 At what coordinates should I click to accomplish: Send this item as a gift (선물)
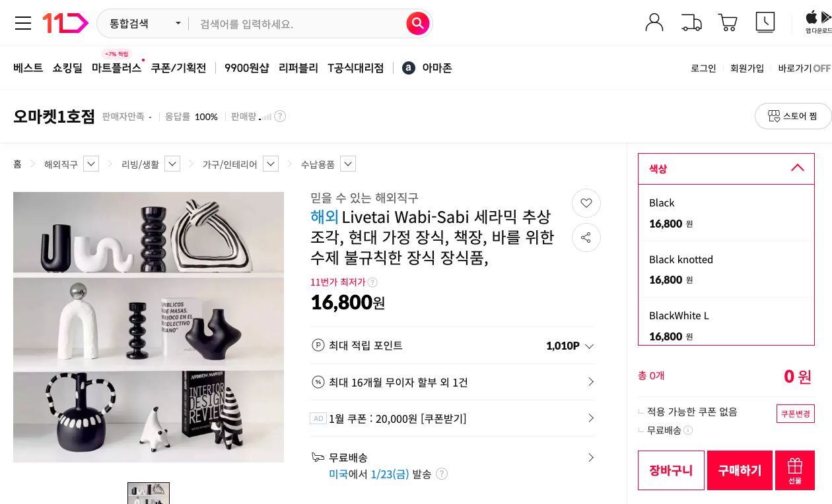(795, 470)
